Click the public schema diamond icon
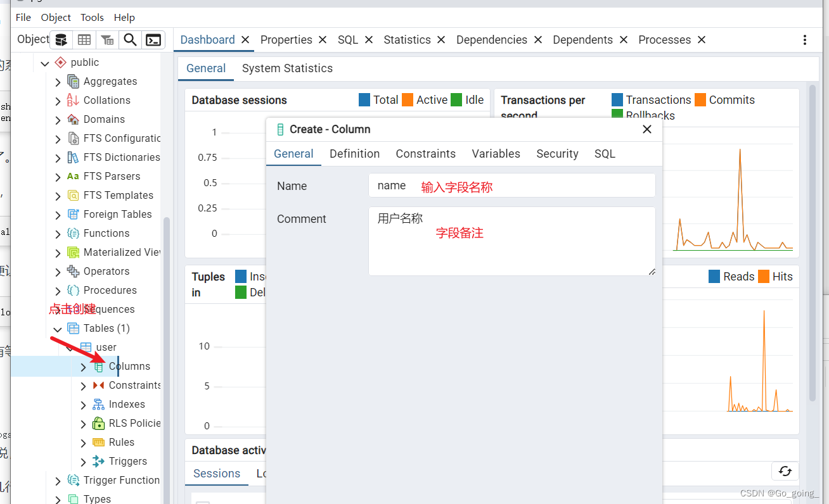This screenshot has height=504, width=829. point(60,62)
